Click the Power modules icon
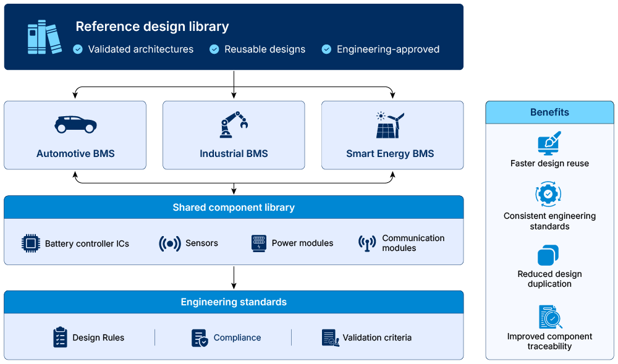Screen dimensions: 618x364 (x=259, y=243)
